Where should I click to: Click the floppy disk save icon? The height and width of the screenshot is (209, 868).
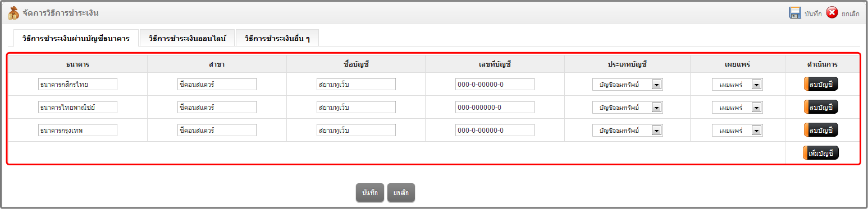[795, 13]
